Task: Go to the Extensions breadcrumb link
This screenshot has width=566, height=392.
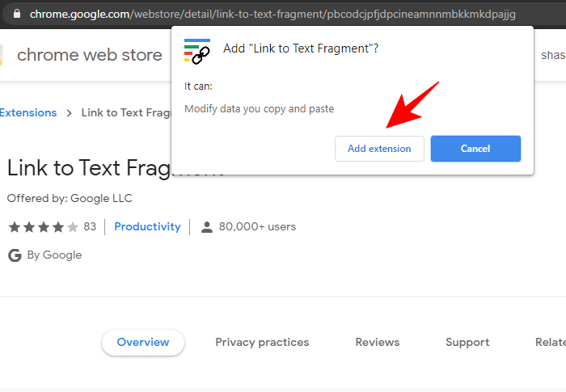Action: coord(28,113)
